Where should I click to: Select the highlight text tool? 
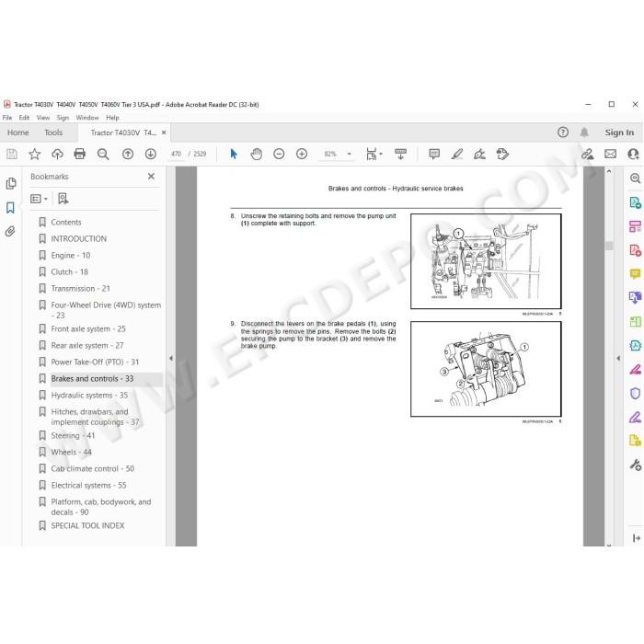457,154
